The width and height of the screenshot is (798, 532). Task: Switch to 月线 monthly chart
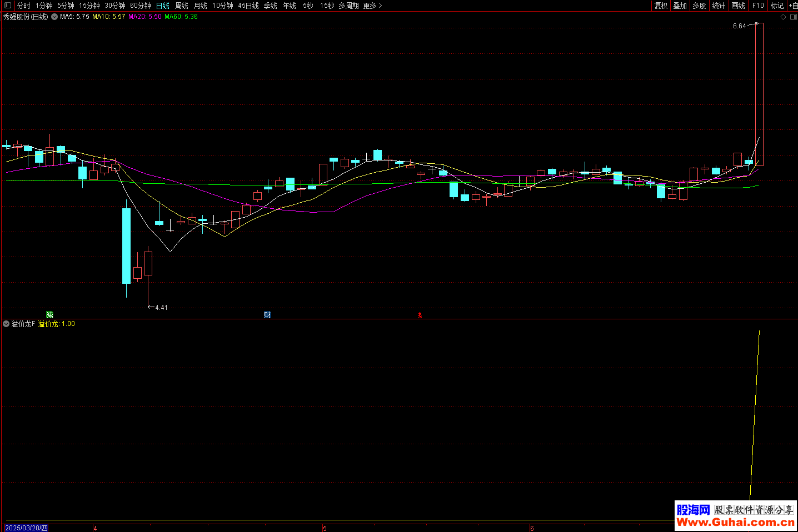(x=201, y=6)
